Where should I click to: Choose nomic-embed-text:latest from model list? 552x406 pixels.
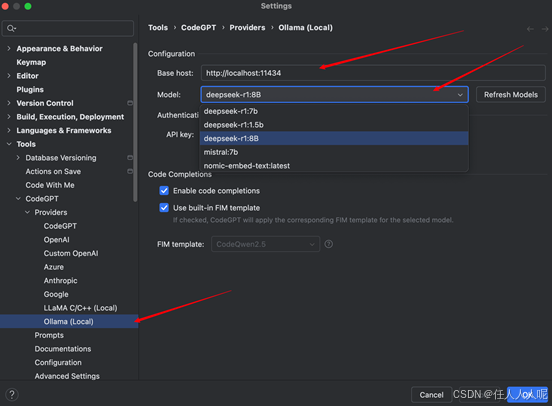tap(334, 165)
